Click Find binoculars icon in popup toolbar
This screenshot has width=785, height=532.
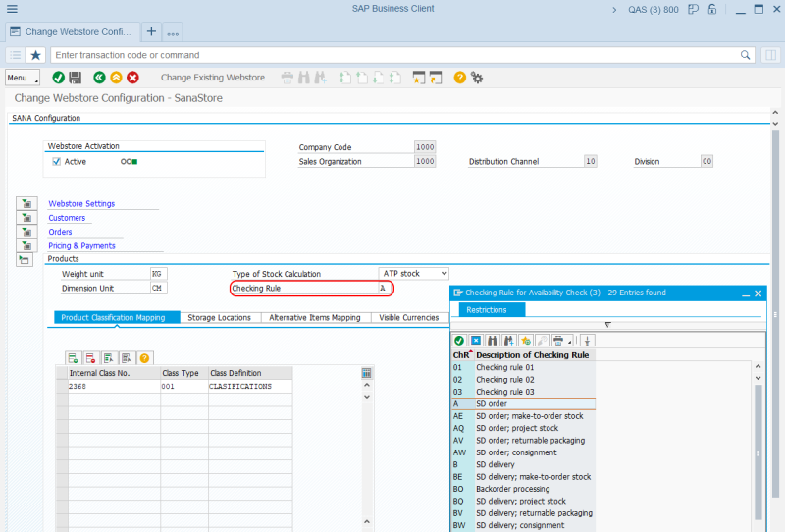(x=493, y=341)
